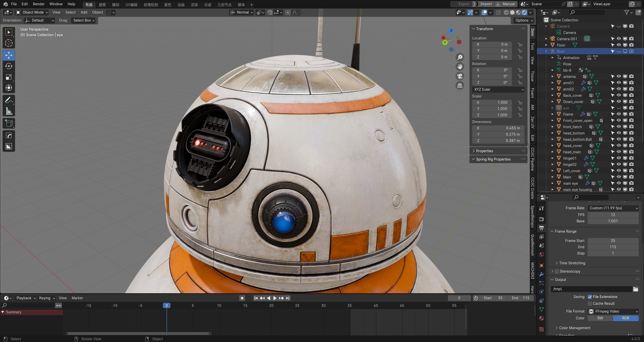Click the timeline horizontal scrollbar
Screen dimensions: 644x342
pos(138,333)
